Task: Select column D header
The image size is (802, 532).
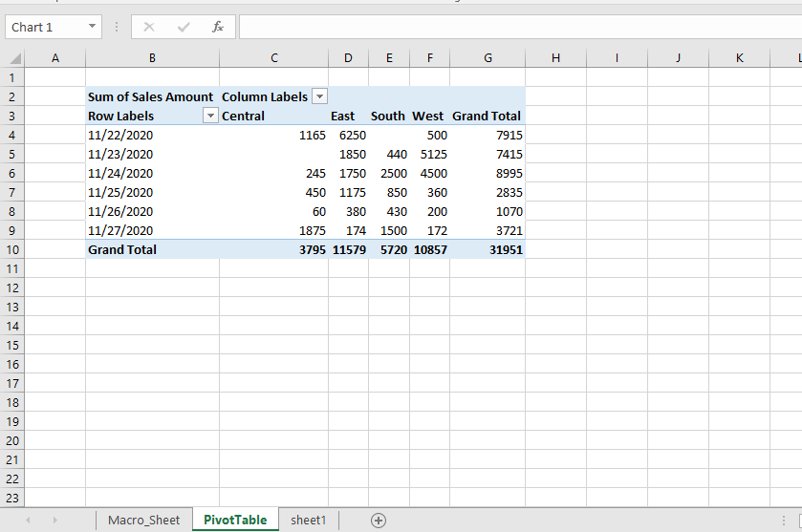Action: point(348,57)
